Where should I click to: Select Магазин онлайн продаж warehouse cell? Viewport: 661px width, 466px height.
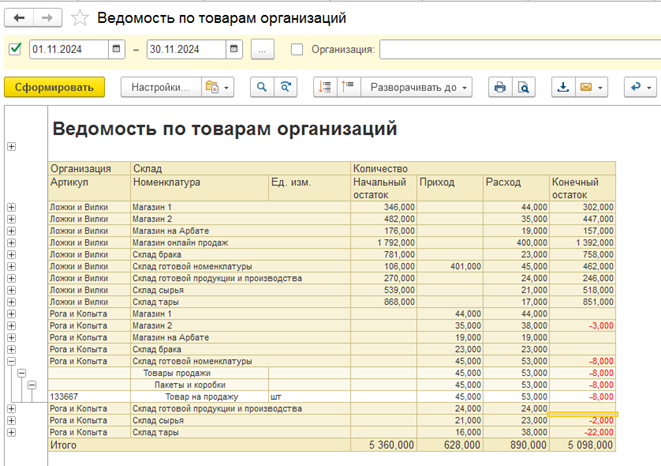(241, 243)
